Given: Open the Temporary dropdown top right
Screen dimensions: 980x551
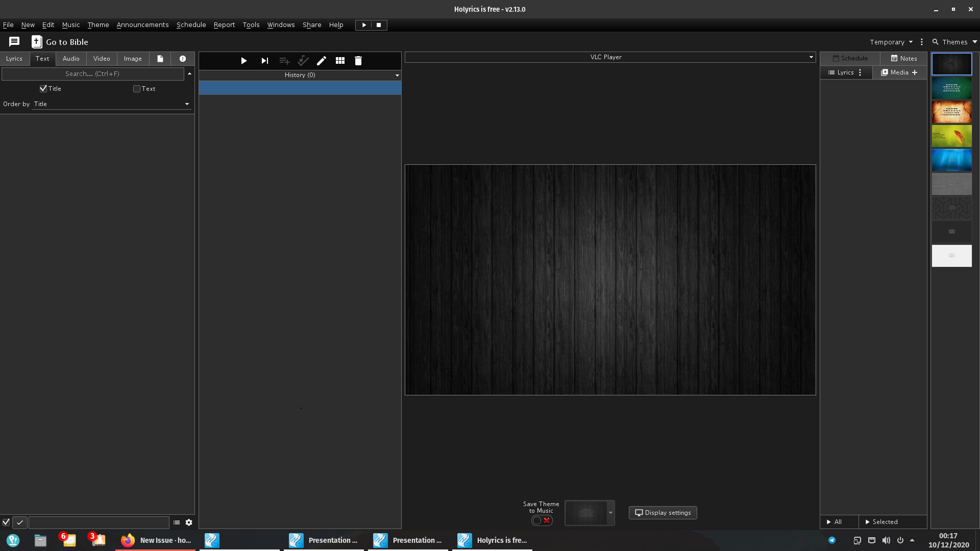Looking at the screenshot, I should coord(890,42).
